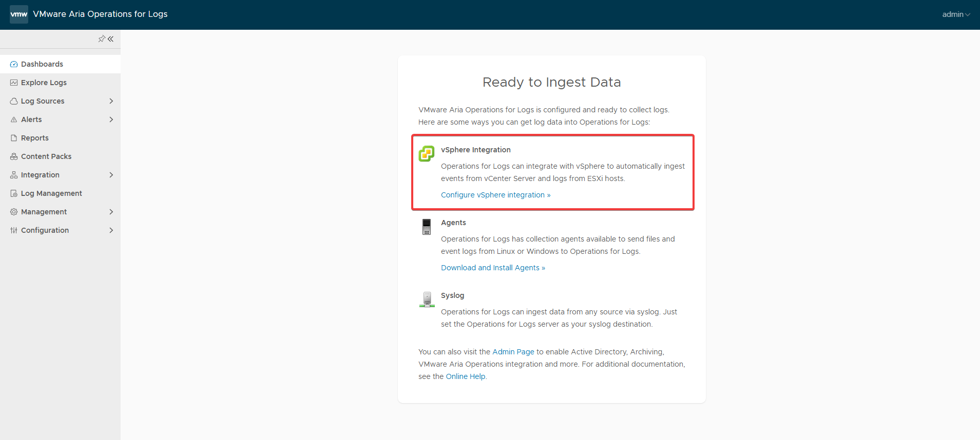Click Download and Install Agents link

pos(493,268)
